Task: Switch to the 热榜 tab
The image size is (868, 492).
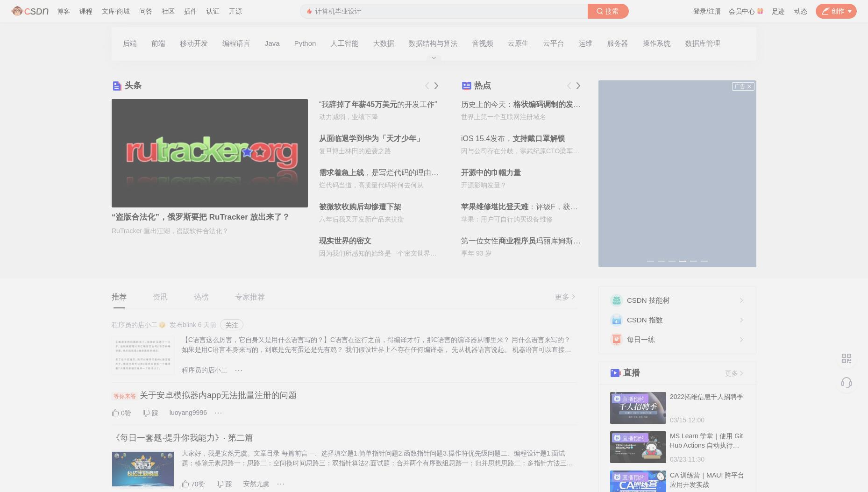Action: pos(201,297)
